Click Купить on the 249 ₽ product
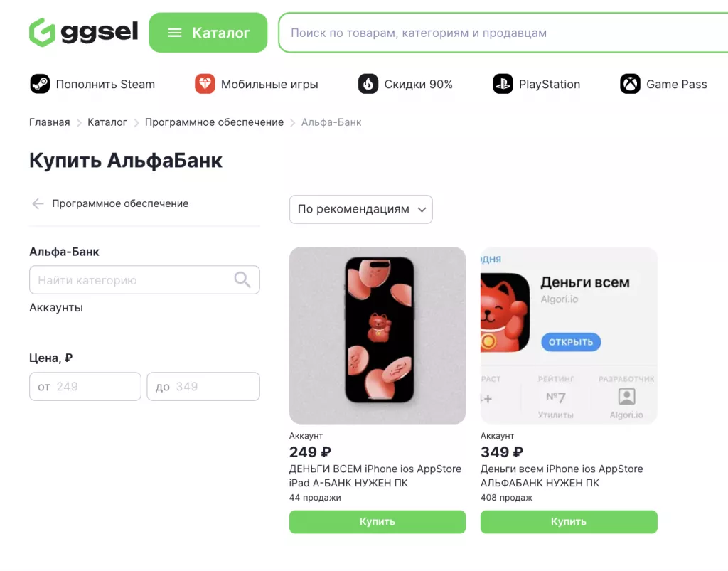This screenshot has height=571, width=728. 377,521
